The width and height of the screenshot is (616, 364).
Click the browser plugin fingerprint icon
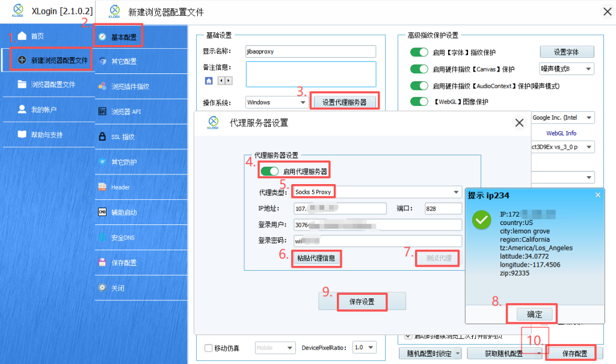[x=102, y=86]
